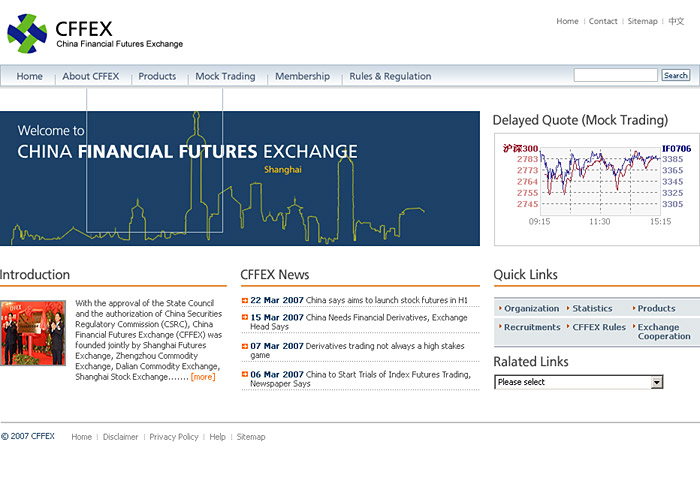Open news: Derivatives trading not always high stakes
700x478 pixels.
coord(357,350)
